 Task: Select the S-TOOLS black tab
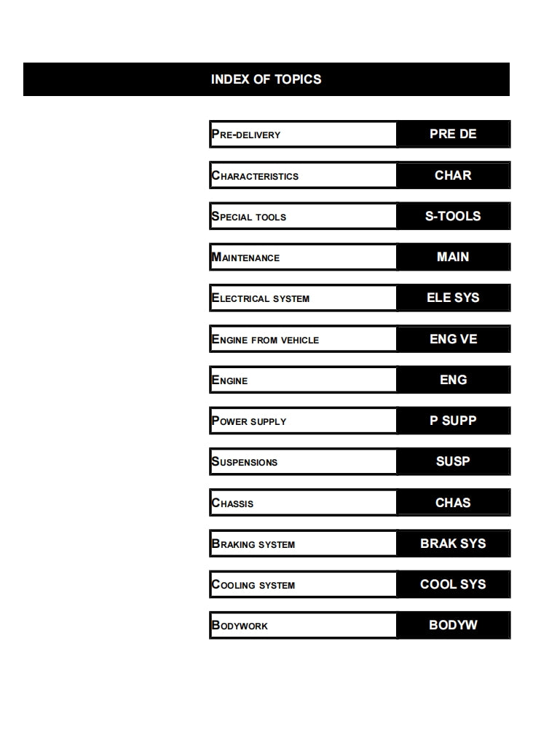(x=453, y=216)
